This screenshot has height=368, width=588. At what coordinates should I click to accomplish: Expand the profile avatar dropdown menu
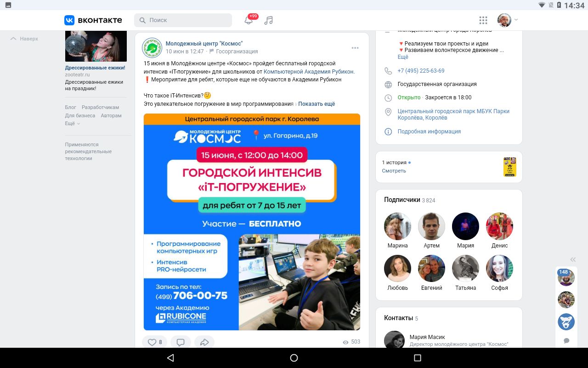coord(508,20)
